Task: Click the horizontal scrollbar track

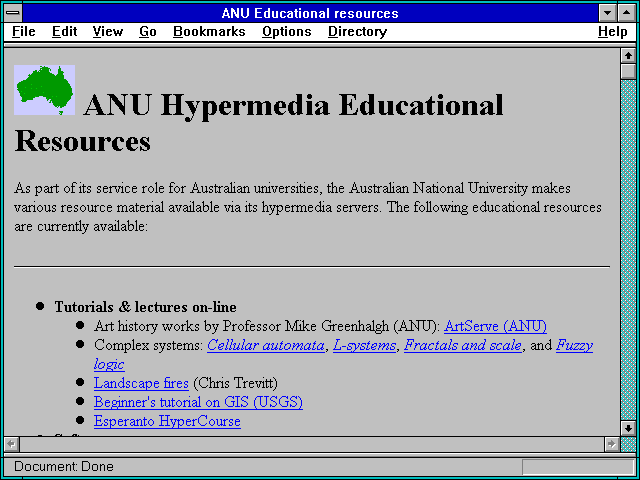Action: [312, 444]
